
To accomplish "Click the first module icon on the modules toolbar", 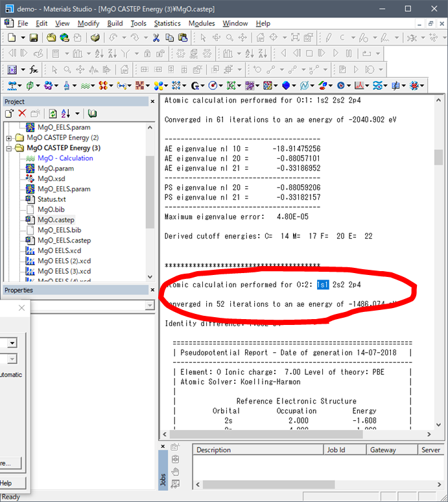I will click(x=12, y=86).
